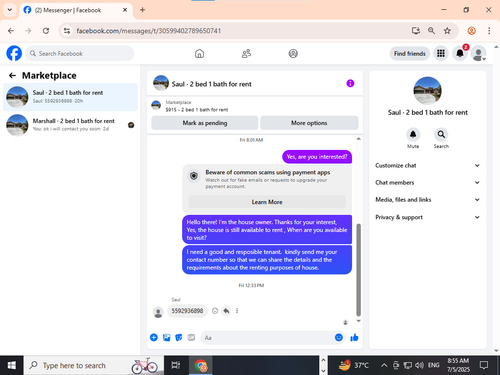The height and width of the screenshot is (375, 500).
Task: Open a new browser tab
Action: 142,10
